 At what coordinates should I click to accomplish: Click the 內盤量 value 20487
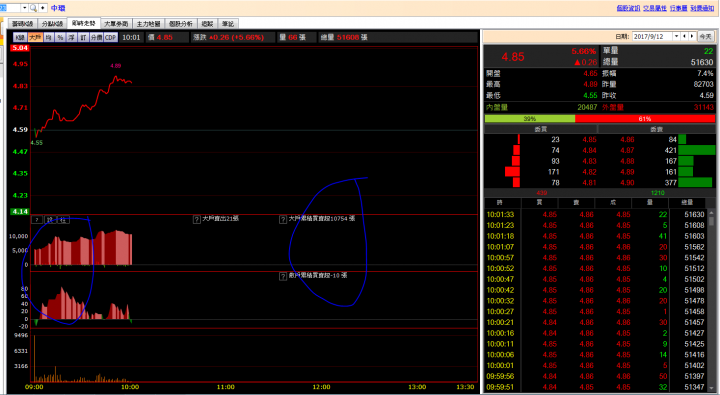587,107
